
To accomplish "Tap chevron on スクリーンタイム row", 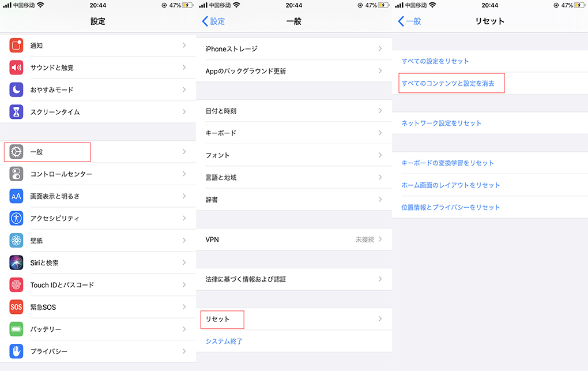I will [x=184, y=111].
